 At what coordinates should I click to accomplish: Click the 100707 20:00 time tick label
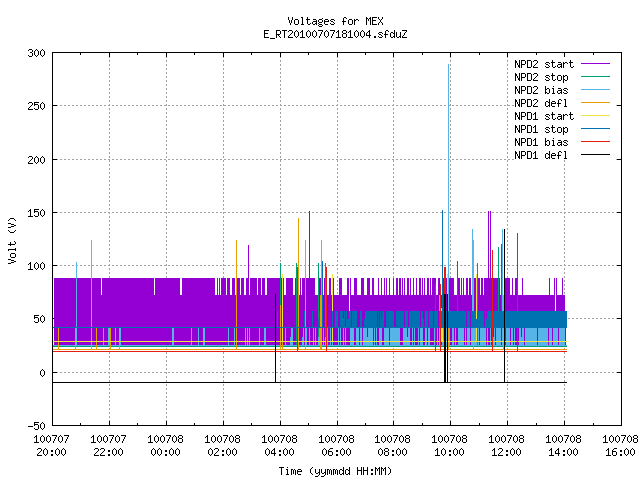point(51,446)
